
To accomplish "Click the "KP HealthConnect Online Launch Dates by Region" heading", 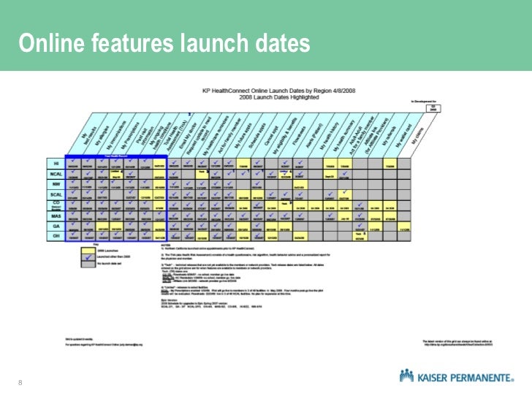I will pyautogui.click(x=278, y=91).
